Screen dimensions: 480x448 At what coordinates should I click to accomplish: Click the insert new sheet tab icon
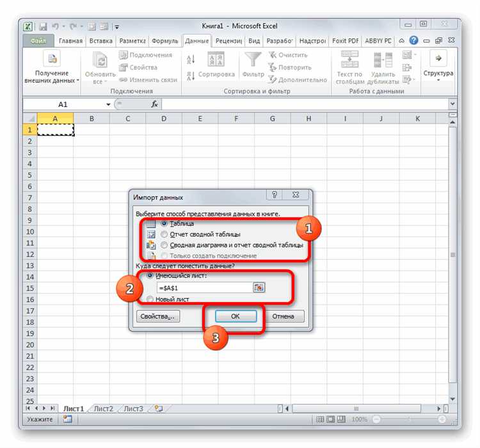(159, 408)
